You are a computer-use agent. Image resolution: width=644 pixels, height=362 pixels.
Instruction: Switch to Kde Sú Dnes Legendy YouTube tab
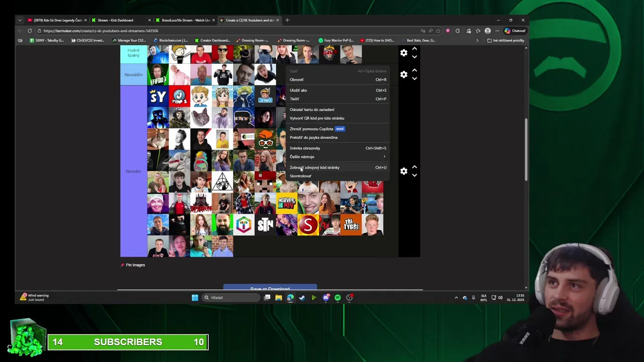point(57,20)
